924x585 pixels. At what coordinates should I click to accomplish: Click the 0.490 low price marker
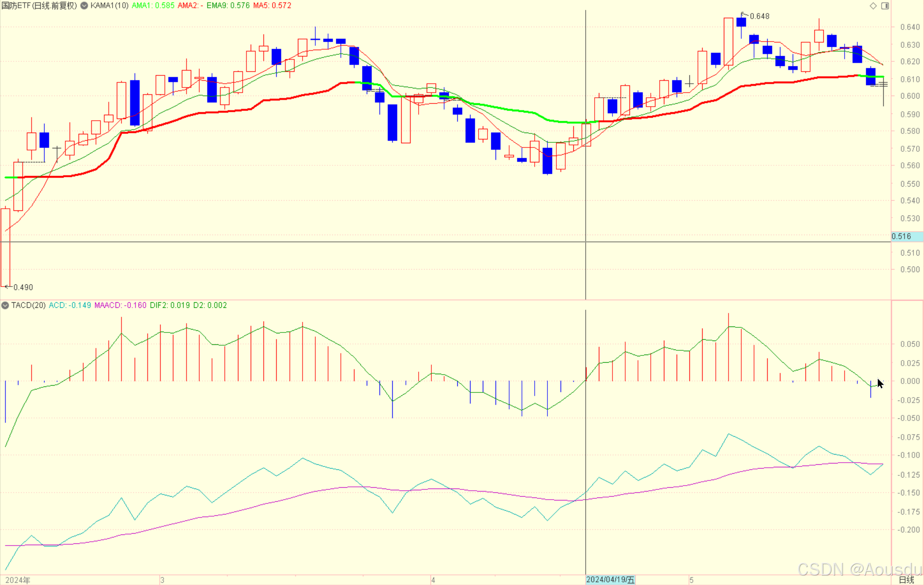click(23, 287)
